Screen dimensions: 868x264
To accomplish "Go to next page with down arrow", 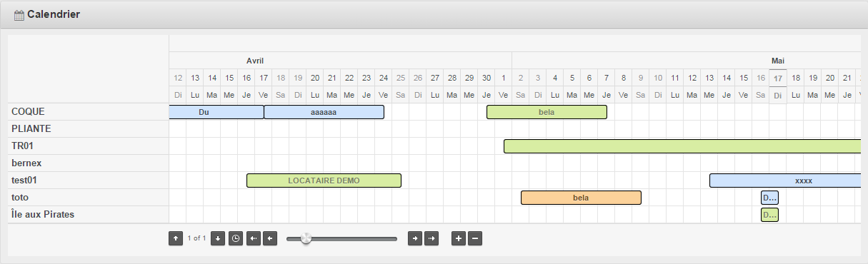I will (218, 238).
